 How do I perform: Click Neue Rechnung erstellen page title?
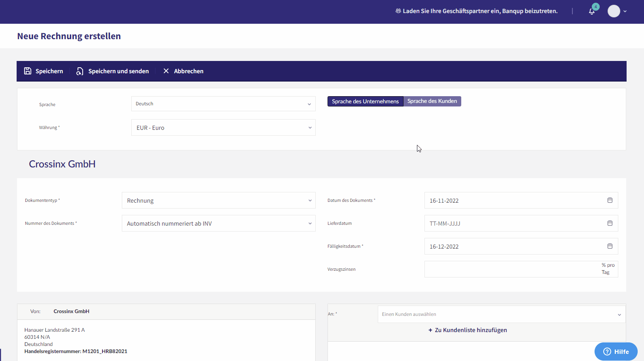[69, 36]
